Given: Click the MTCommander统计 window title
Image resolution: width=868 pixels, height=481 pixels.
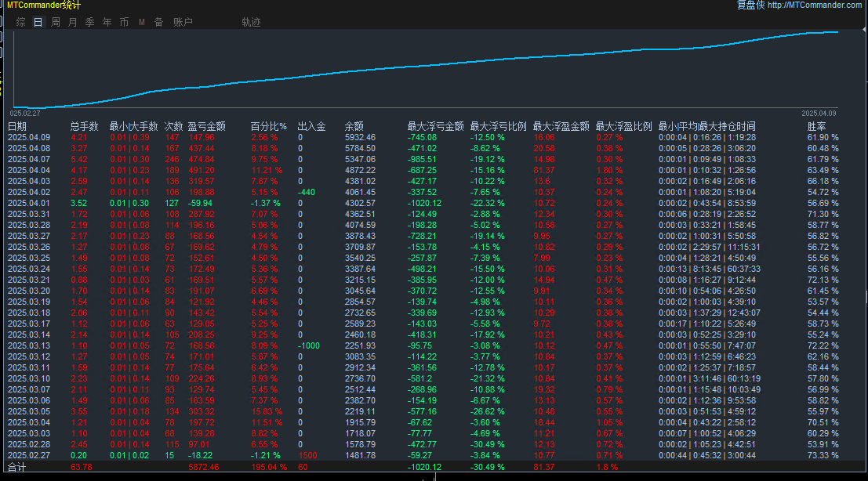Looking at the screenshot, I should coord(44,5).
